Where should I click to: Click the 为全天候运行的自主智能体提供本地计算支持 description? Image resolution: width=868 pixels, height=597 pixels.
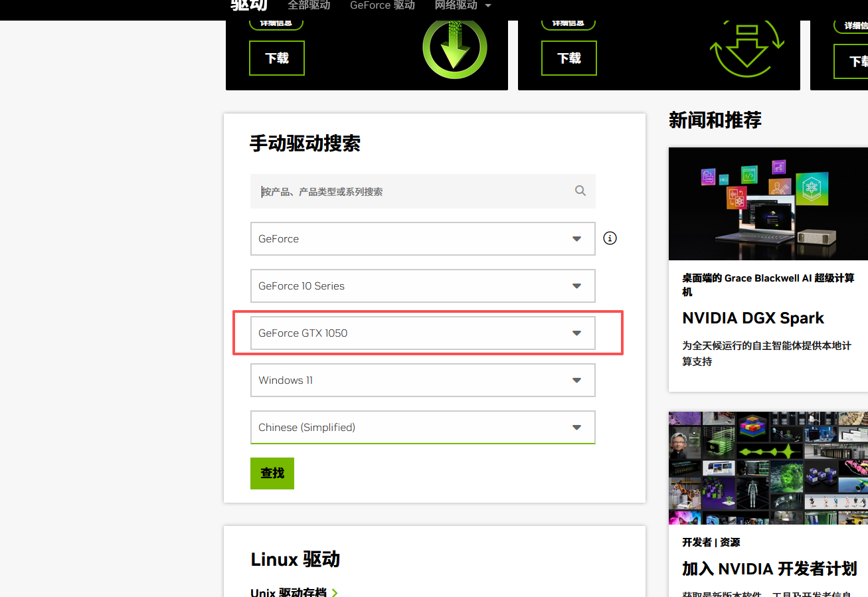766,353
